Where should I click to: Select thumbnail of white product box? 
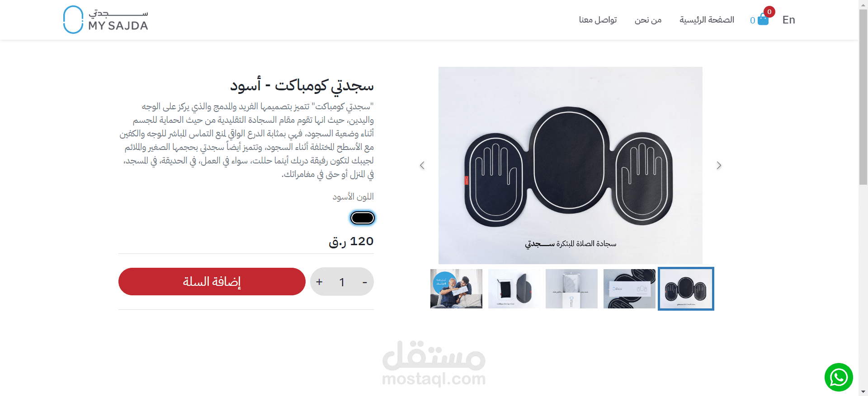[571, 289]
